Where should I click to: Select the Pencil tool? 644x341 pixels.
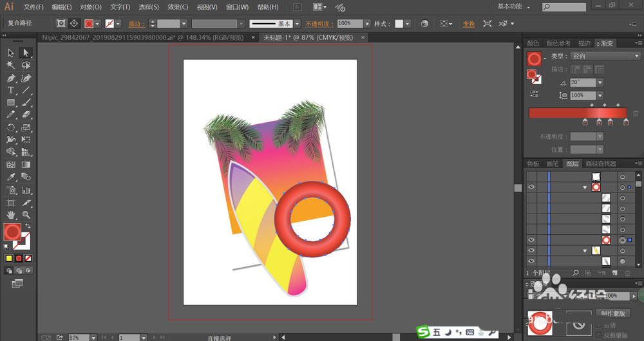[x=11, y=115]
